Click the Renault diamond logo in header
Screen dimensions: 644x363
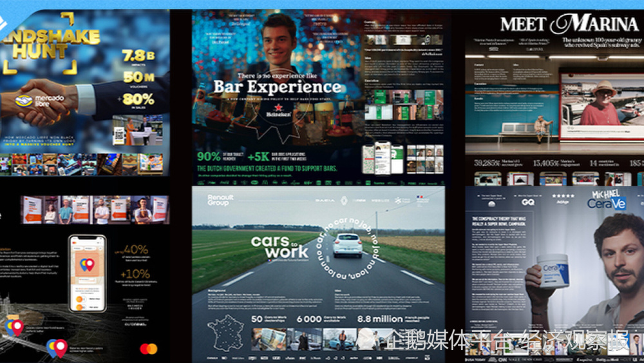(344, 201)
